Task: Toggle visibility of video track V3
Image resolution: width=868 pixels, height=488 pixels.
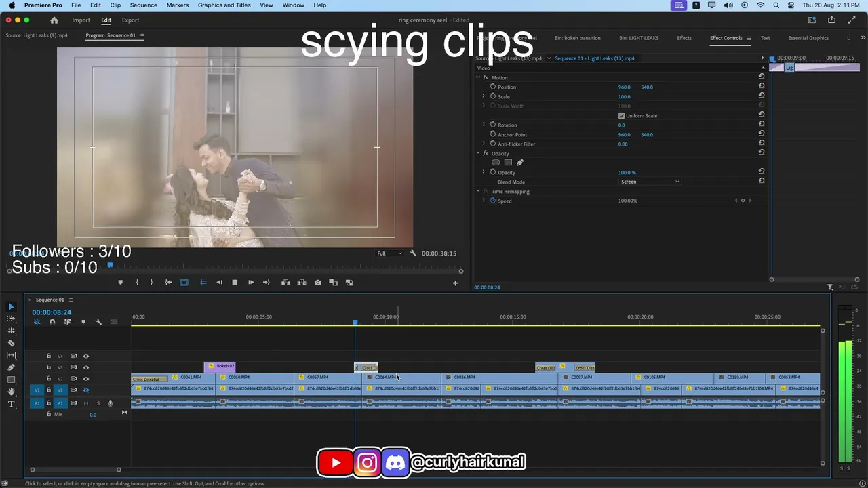Action: [86, 367]
